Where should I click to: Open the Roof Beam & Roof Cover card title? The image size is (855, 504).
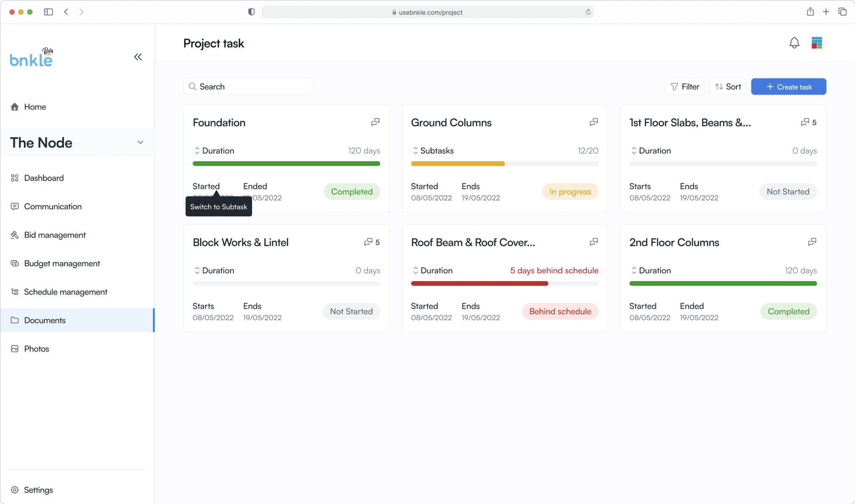coord(473,242)
